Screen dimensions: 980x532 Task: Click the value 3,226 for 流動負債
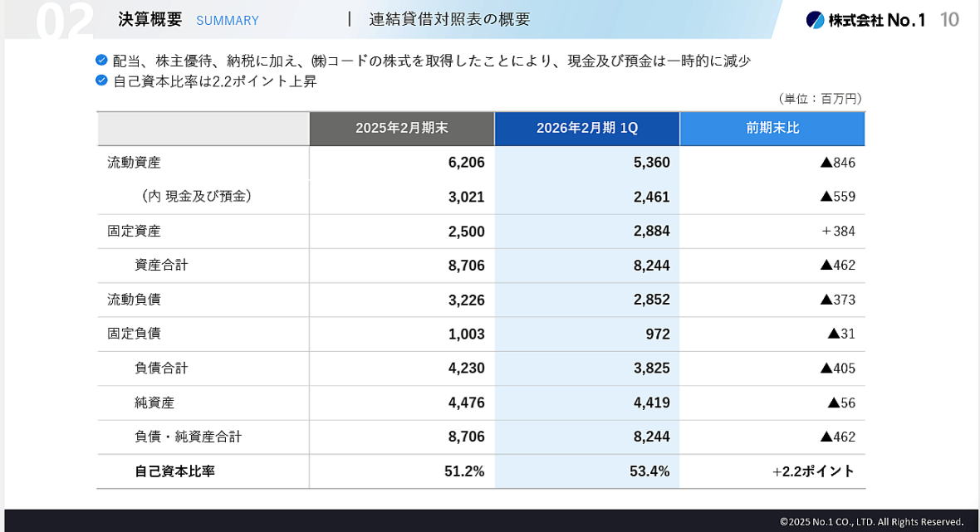pyautogui.click(x=466, y=300)
